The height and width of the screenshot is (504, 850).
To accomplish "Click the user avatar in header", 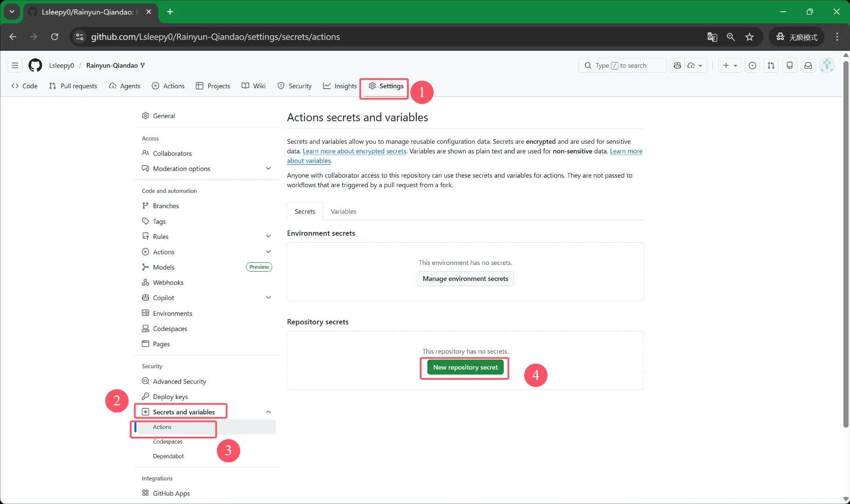I will [x=827, y=65].
